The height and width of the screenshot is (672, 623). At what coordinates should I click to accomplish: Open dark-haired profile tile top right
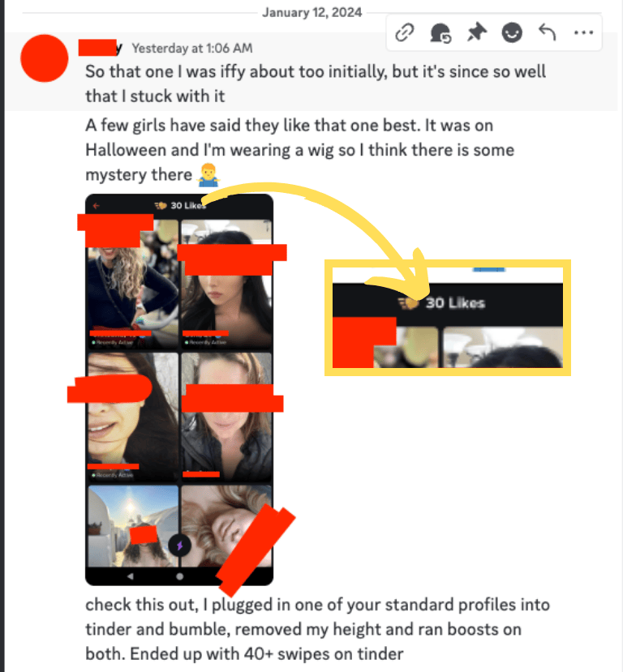click(x=226, y=284)
